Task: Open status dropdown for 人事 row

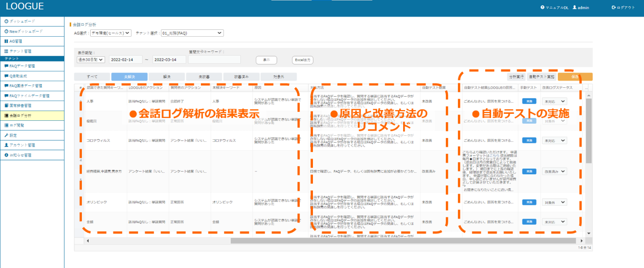Action: (554, 101)
